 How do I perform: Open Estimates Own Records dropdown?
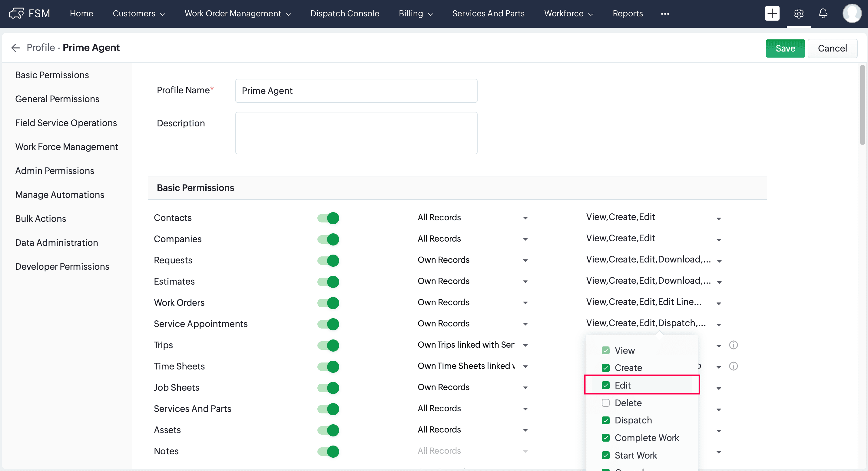tap(473, 282)
